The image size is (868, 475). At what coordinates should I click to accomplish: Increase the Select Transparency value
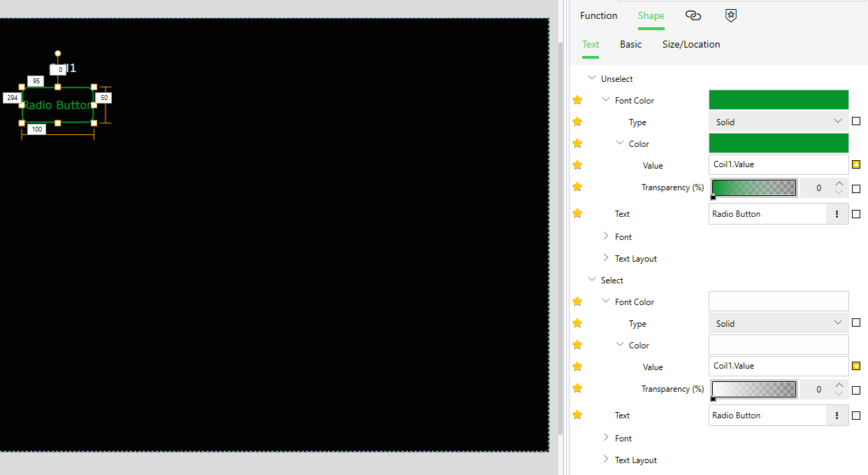click(839, 385)
